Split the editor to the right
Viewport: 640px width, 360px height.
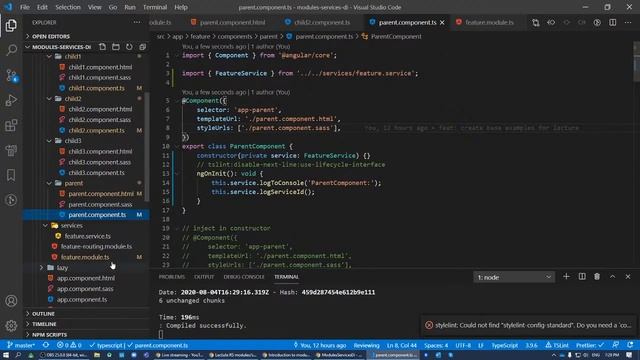[x=613, y=23]
